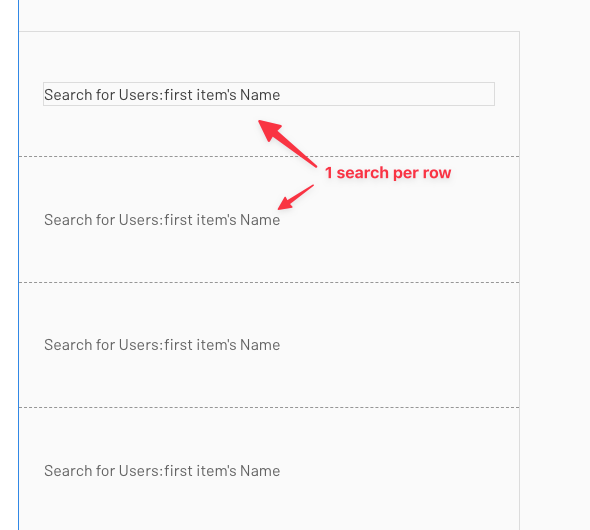Click the blue vertical line on left edge
The image size is (590, 530).
18,265
